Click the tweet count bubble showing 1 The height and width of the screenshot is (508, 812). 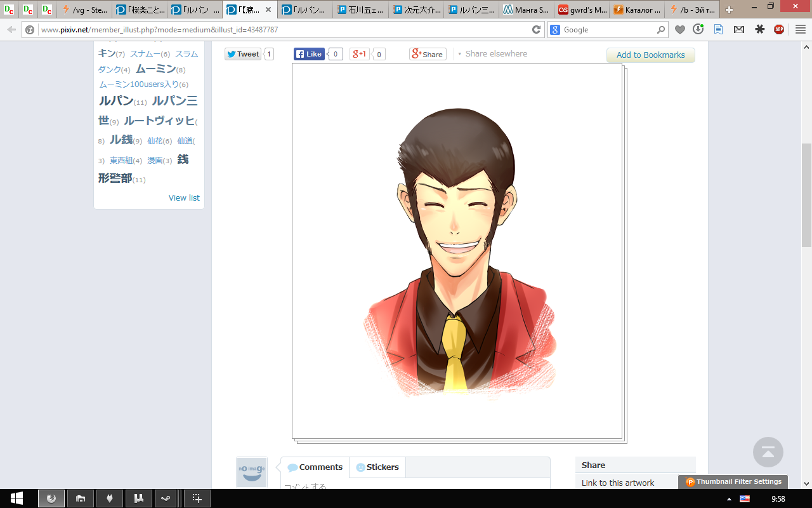coord(269,54)
